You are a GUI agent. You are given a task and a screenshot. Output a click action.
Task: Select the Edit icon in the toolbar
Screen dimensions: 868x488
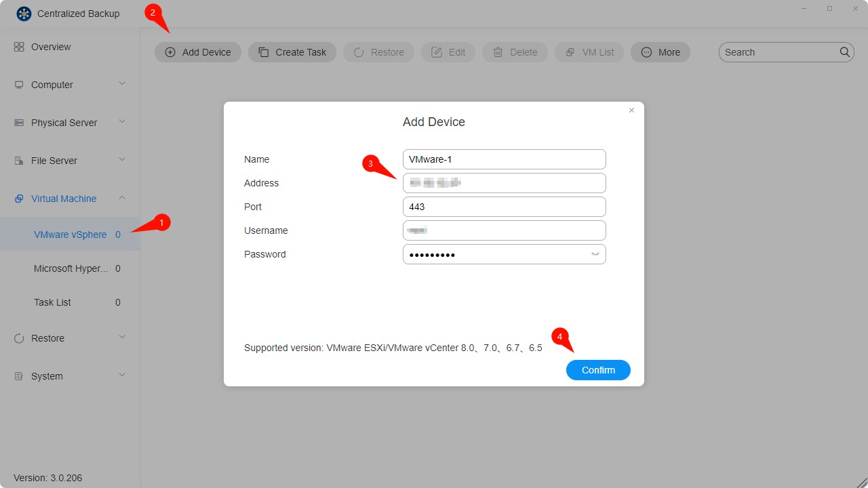click(x=436, y=52)
